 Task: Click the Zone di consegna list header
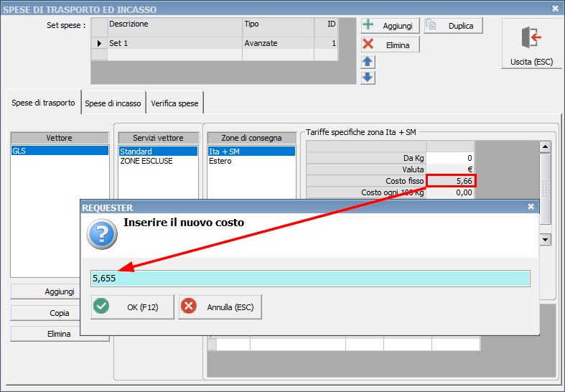click(x=251, y=138)
